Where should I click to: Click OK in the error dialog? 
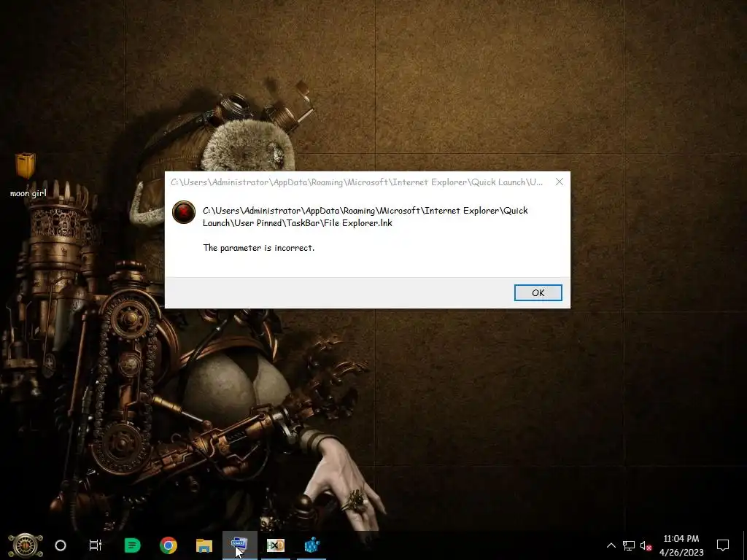pyautogui.click(x=538, y=293)
